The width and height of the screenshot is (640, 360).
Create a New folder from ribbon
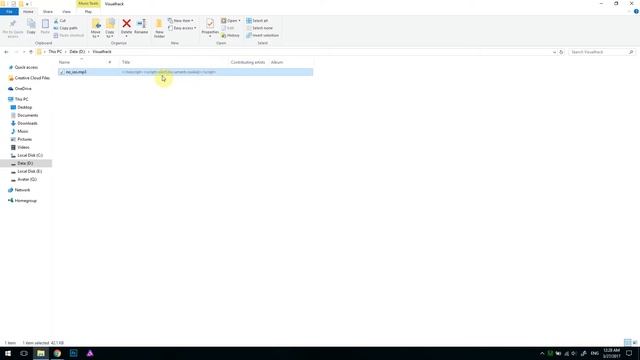click(159, 28)
